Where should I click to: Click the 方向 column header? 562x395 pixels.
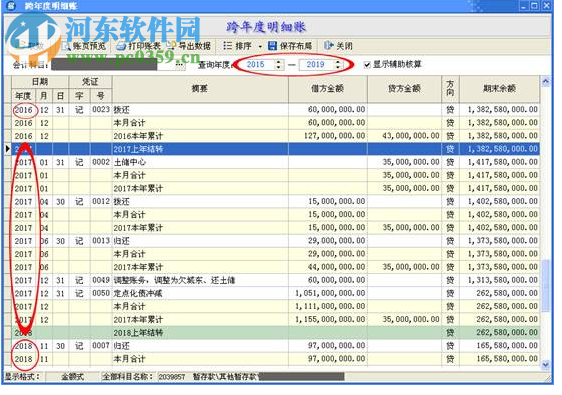tap(451, 89)
